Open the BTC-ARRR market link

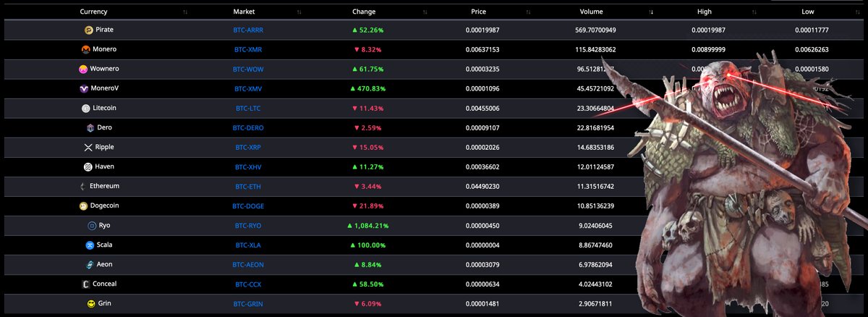point(250,30)
